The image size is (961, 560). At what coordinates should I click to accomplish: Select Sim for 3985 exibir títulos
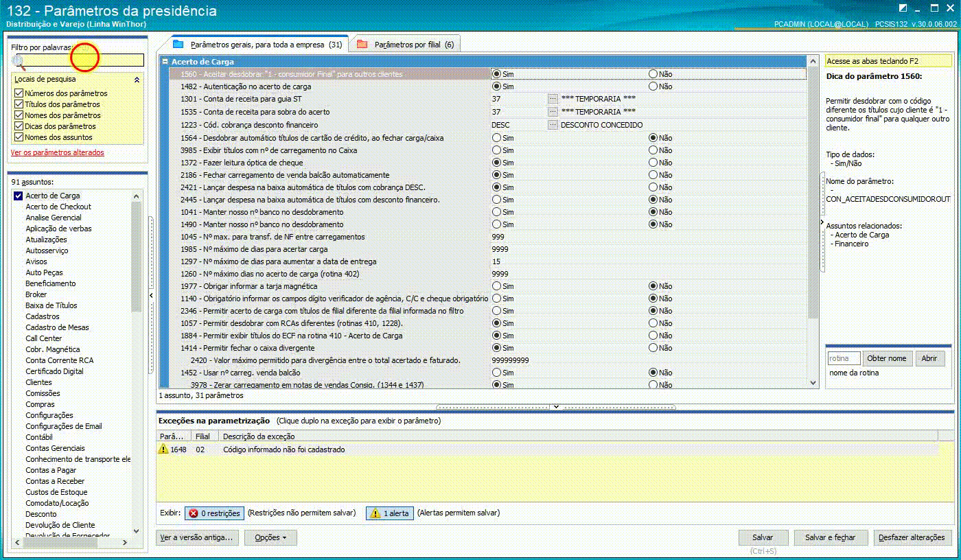click(x=496, y=150)
